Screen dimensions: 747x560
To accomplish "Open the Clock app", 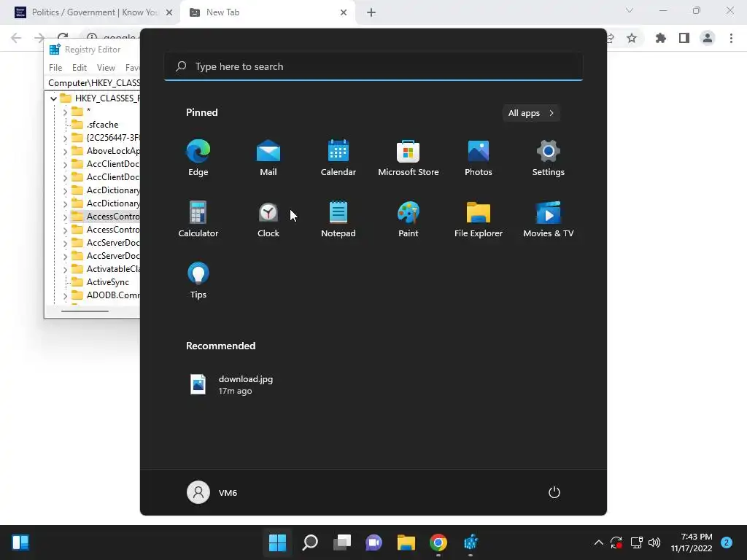I will (268, 219).
